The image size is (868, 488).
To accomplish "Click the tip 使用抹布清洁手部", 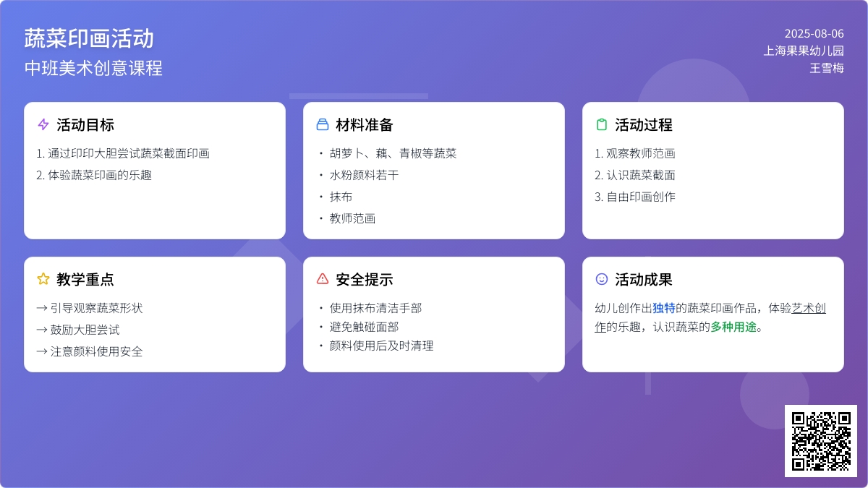I will pyautogui.click(x=375, y=308).
